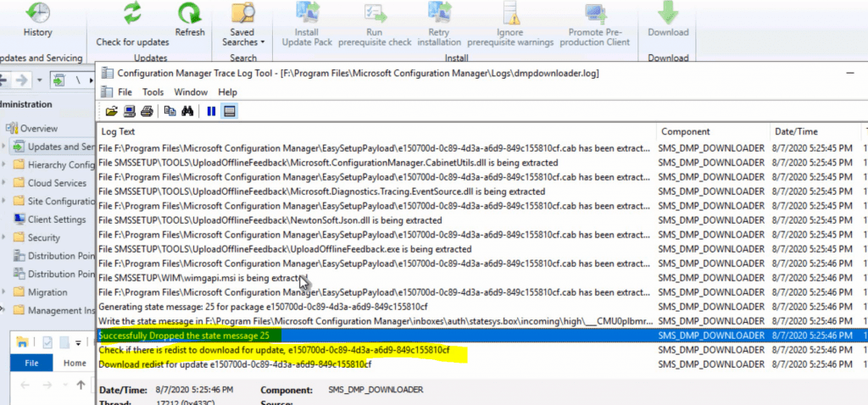Screen dimensions: 868x405
Task: Click the Open log file toolbar icon
Action: 112,111
